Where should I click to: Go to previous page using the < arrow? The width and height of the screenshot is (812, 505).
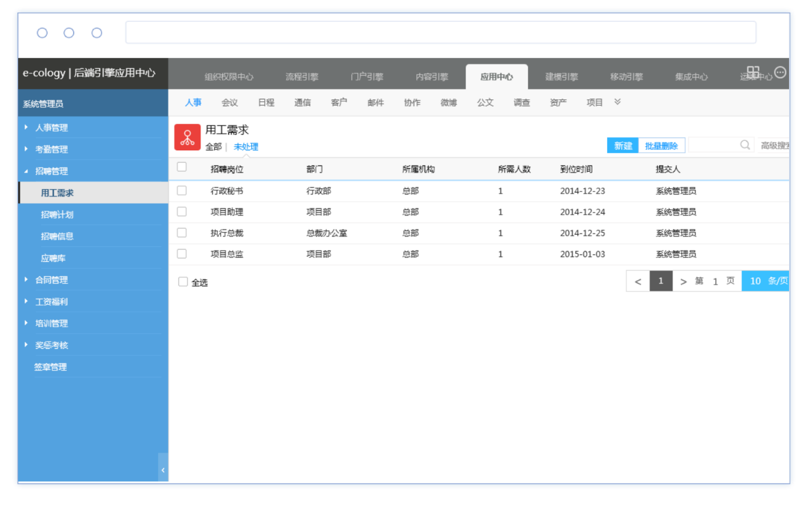[638, 281]
